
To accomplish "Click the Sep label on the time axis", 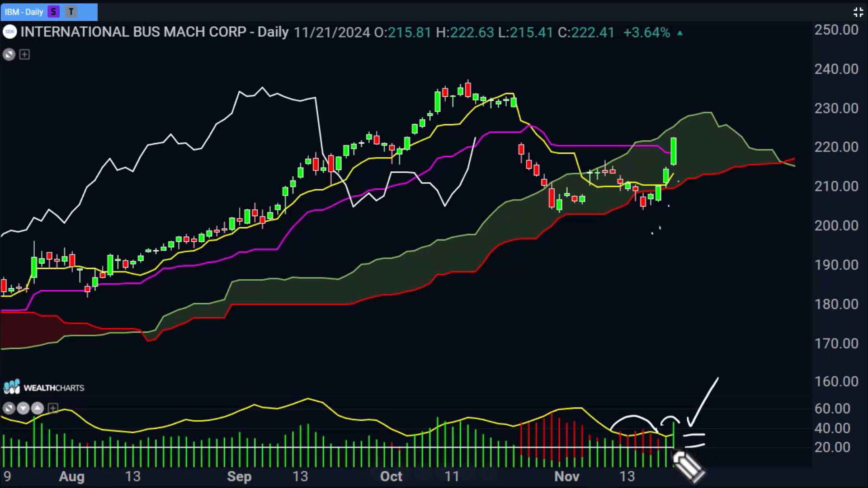I will point(239,477).
